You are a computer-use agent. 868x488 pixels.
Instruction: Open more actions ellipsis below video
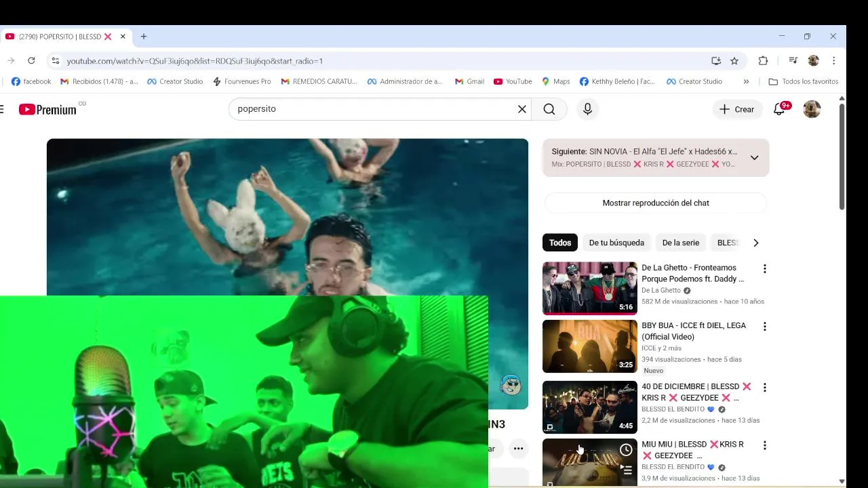pyautogui.click(x=518, y=449)
